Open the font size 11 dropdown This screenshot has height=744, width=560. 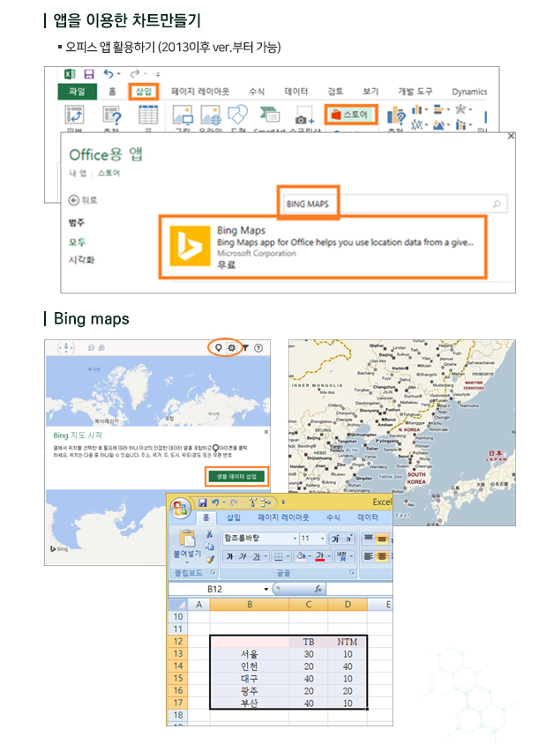click(323, 538)
